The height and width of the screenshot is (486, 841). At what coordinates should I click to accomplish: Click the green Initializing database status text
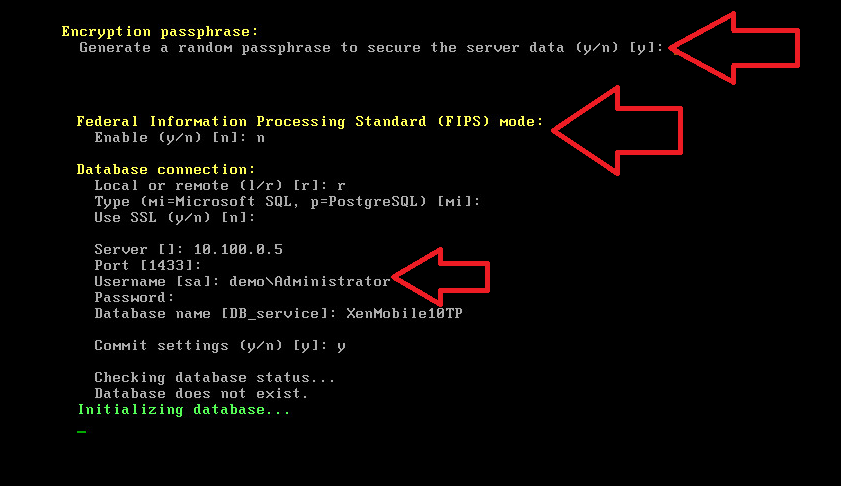pyautogui.click(x=184, y=410)
